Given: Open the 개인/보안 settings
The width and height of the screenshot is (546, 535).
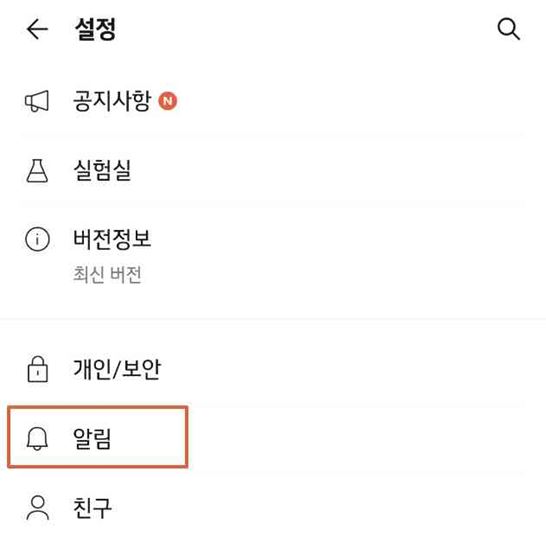Looking at the screenshot, I should click(272, 369).
